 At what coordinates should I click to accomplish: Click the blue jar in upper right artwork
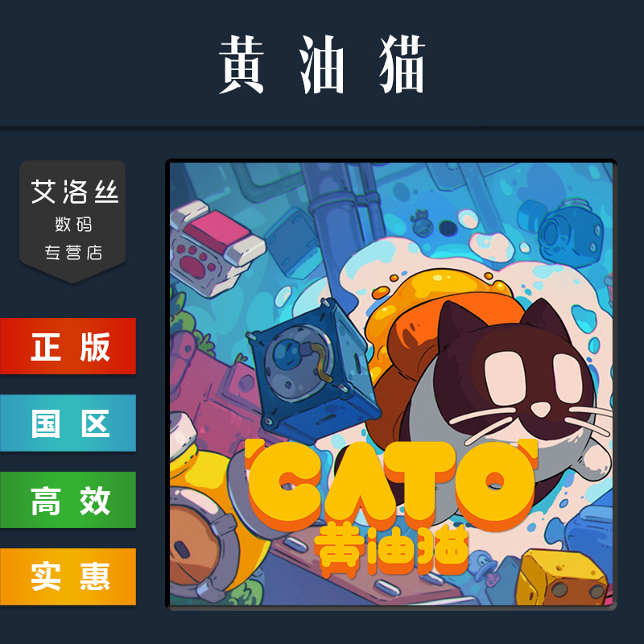569,228
